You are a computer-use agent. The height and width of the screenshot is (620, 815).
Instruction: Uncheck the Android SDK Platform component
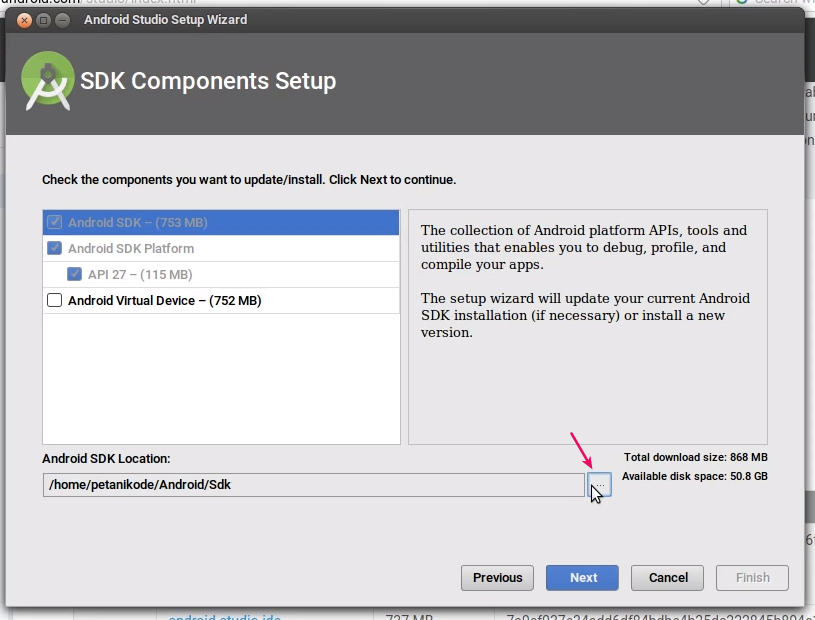pyautogui.click(x=54, y=248)
